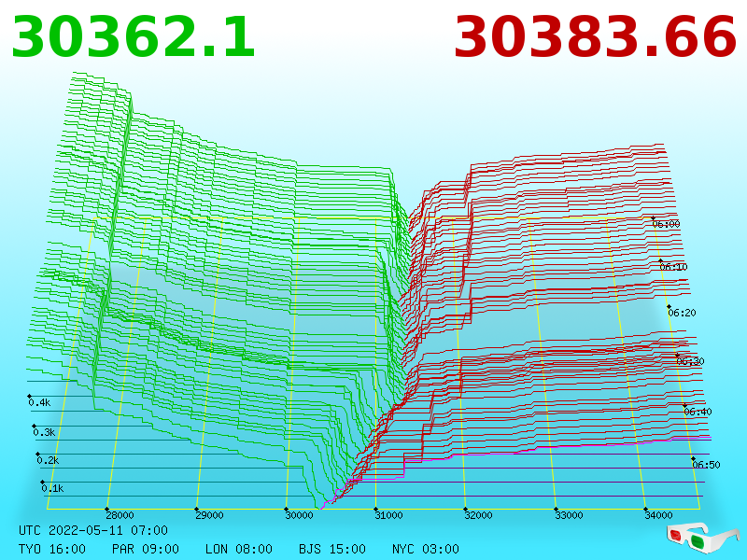Viewport: 747px width, 560px height.
Task: Click the 30000 price axis label
Action: (299, 515)
